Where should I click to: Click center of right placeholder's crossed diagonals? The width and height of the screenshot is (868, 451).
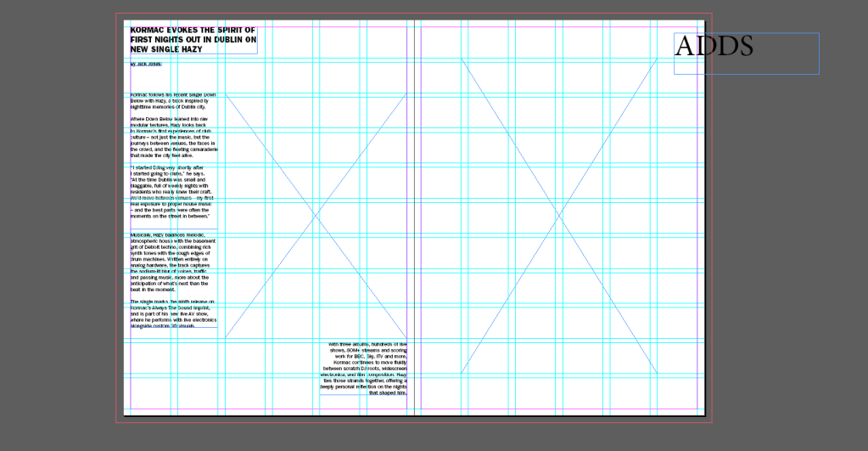coord(559,216)
